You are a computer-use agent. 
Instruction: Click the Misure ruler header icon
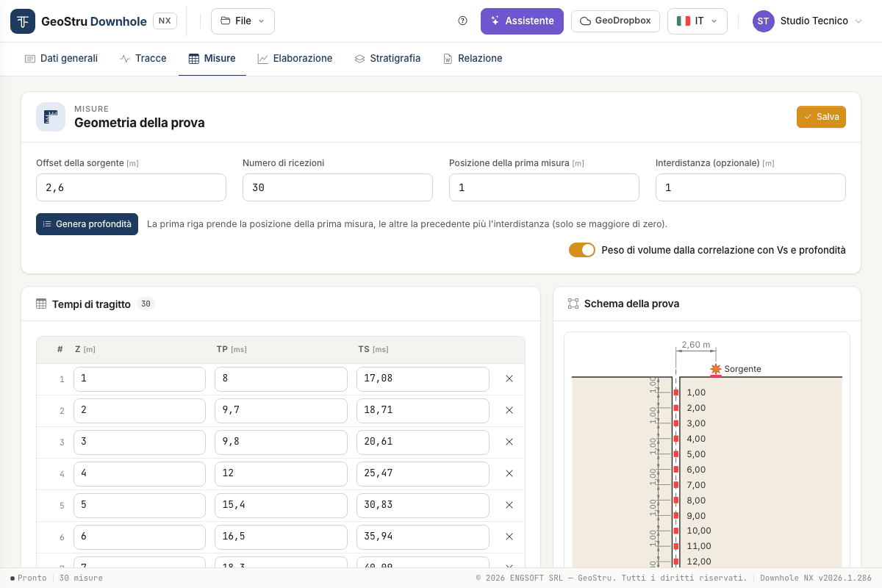[51, 116]
